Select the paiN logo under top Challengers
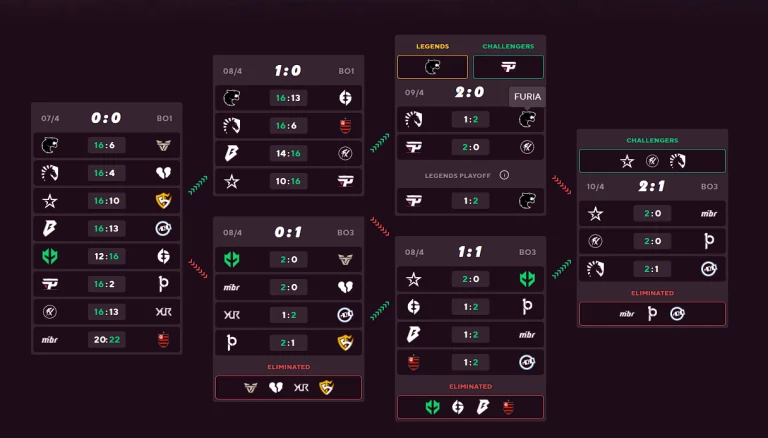Image resolution: width=768 pixels, height=438 pixels. [x=508, y=67]
